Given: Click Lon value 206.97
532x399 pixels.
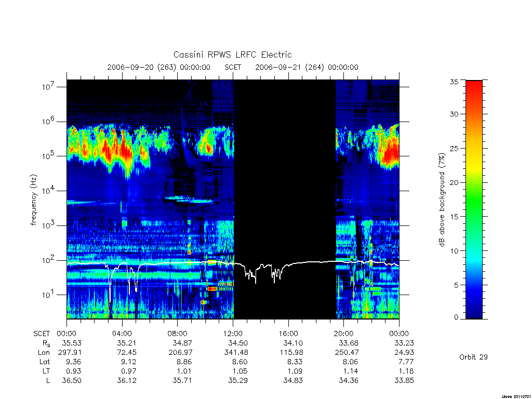Looking at the screenshot, I should click(x=180, y=353).
